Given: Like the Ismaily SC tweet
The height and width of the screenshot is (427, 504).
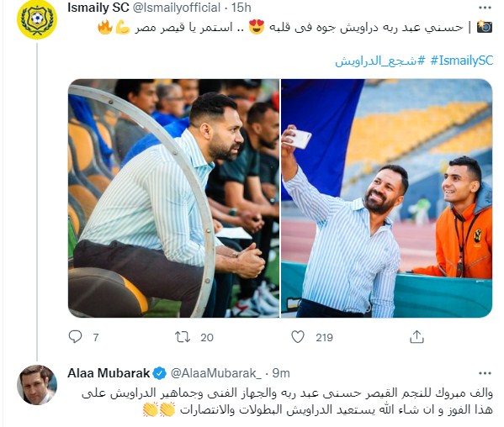Looking at the screenshot, I should point(298,337).
